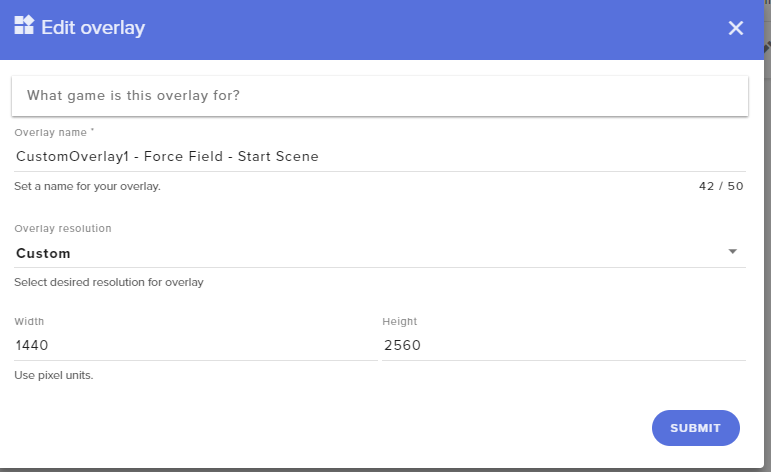Viewport: 771px width, 472px height.
Task: Expand the Overlay resolution dropdown arrow
Action: [x=732, y=252]
